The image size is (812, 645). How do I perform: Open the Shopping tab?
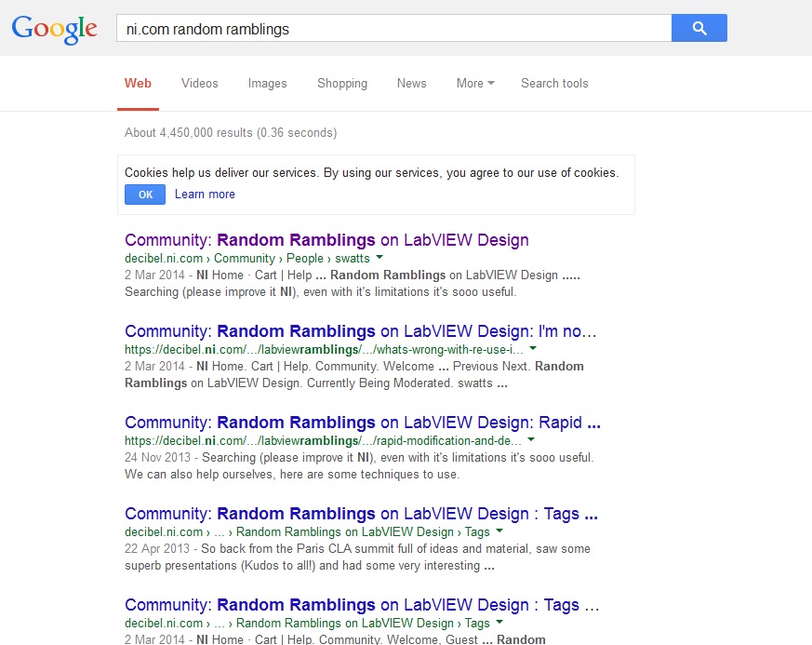coord(342,84)
